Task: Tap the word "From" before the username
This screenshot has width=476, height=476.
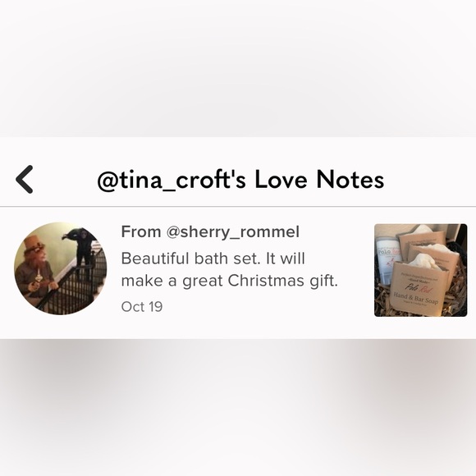Action: (141, 232)
